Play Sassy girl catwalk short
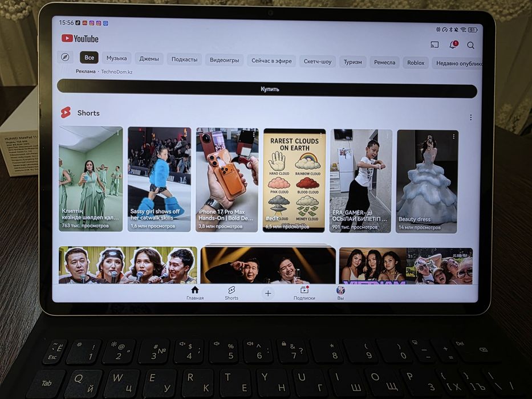 tap(159, 180)
